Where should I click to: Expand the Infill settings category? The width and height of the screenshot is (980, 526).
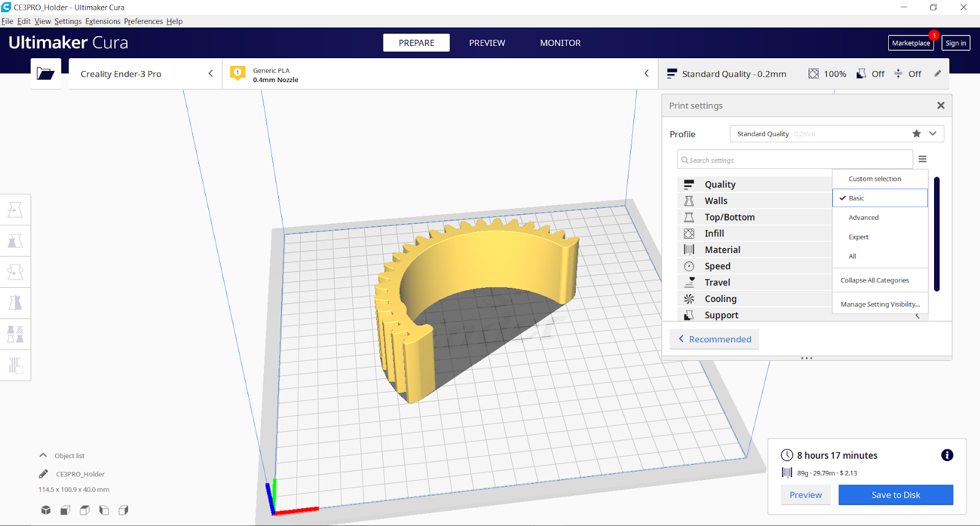click(x=755, y=233)
